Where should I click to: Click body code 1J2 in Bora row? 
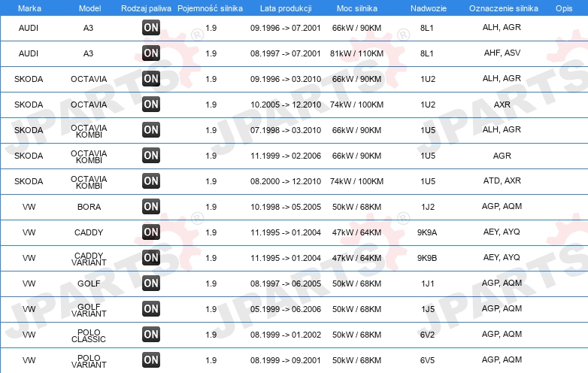(x=428, y=207)
